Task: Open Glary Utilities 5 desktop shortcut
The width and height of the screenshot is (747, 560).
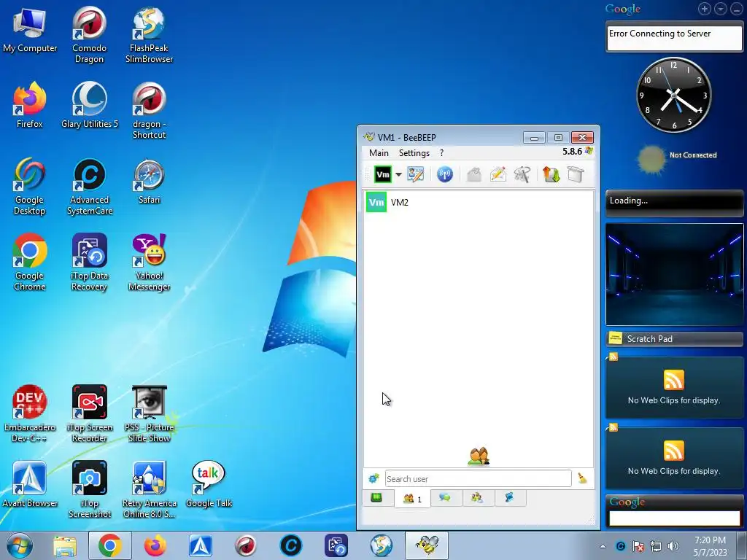Action: (x=89, y=105)
